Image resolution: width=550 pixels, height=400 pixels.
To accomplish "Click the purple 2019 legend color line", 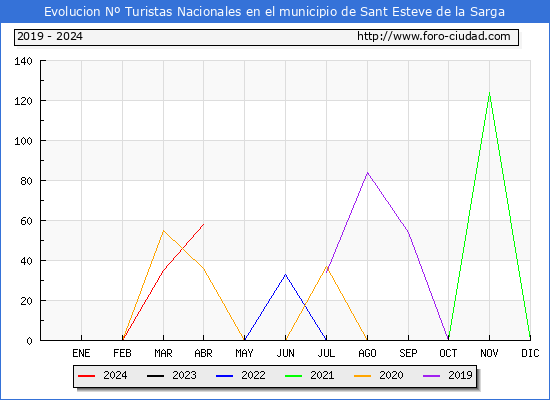I will [431, 376].
